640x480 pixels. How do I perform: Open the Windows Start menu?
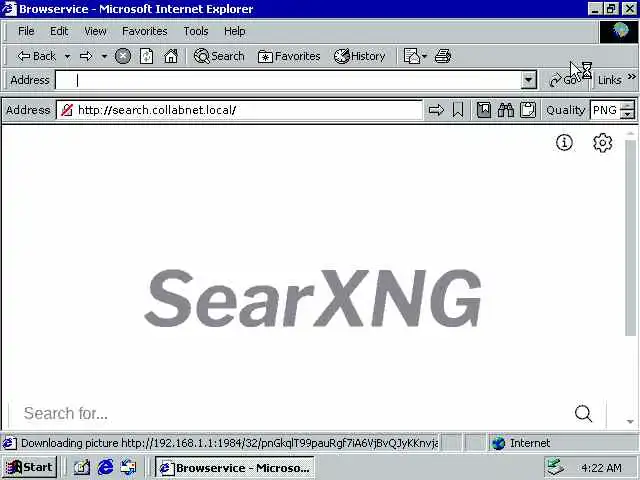(x=29, y=467)
